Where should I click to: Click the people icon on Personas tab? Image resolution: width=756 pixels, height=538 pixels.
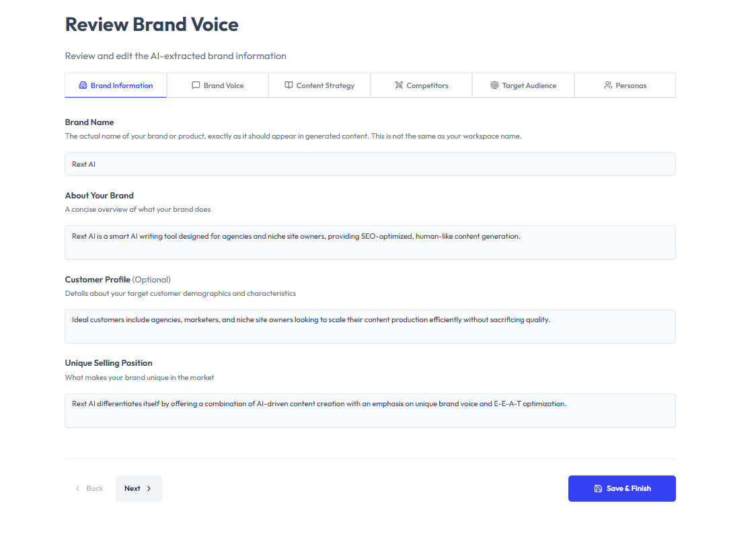pos(608,85)
